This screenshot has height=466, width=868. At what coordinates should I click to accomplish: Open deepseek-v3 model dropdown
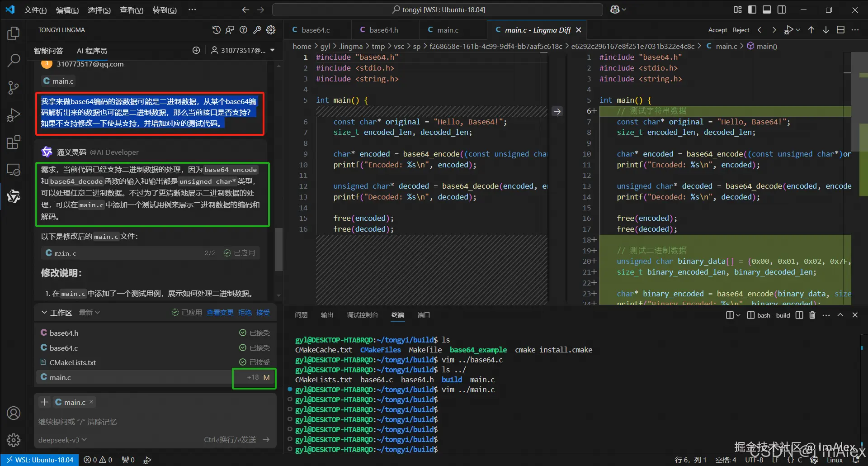tap(62, 440)
